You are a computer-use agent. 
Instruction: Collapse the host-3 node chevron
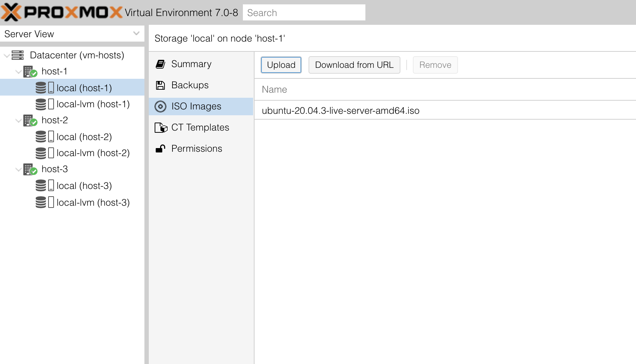click(18, 170)
